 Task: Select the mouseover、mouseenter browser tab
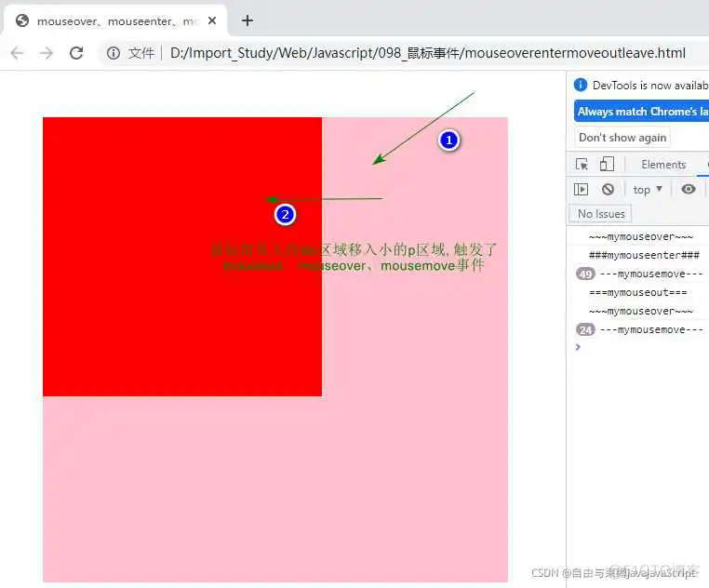point(115,20)
